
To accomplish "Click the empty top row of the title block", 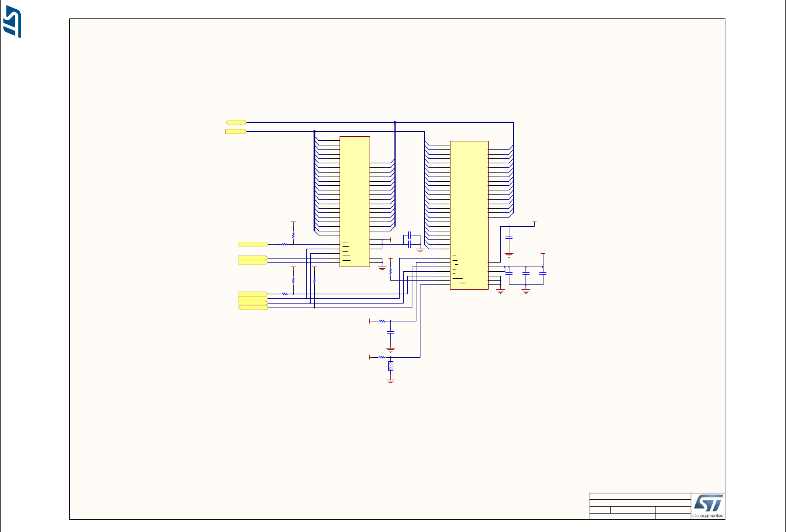I will click(640, 496).
